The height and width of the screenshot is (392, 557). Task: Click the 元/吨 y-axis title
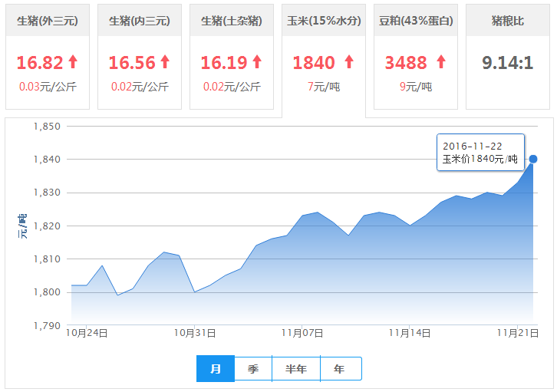click(x=22, y=226)
